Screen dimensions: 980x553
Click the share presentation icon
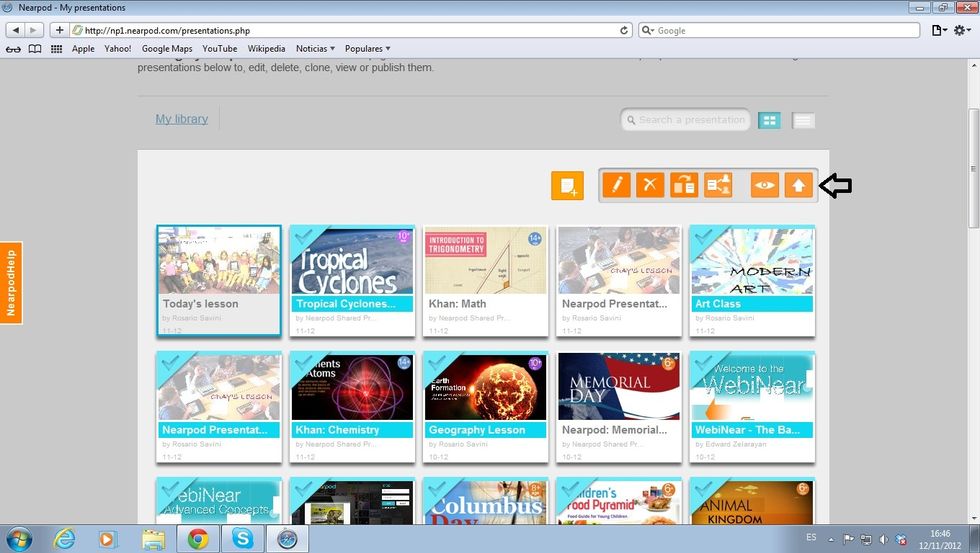tap(718, 185)
